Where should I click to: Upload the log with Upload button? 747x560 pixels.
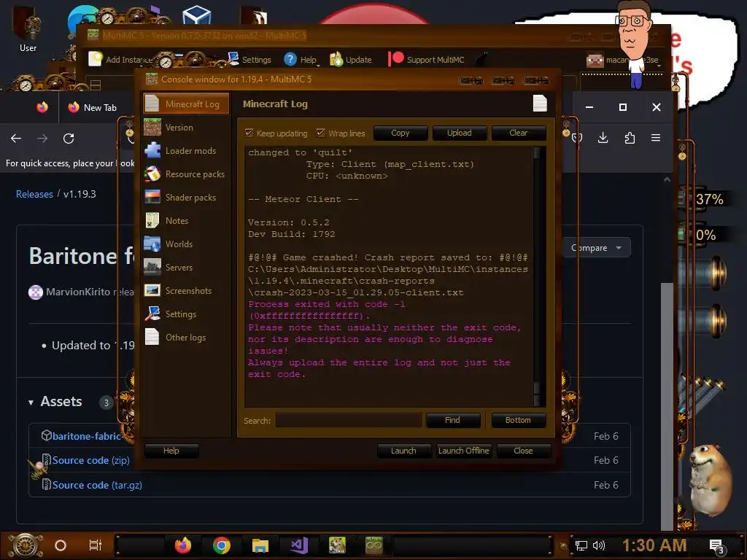(x=460, y=133)
